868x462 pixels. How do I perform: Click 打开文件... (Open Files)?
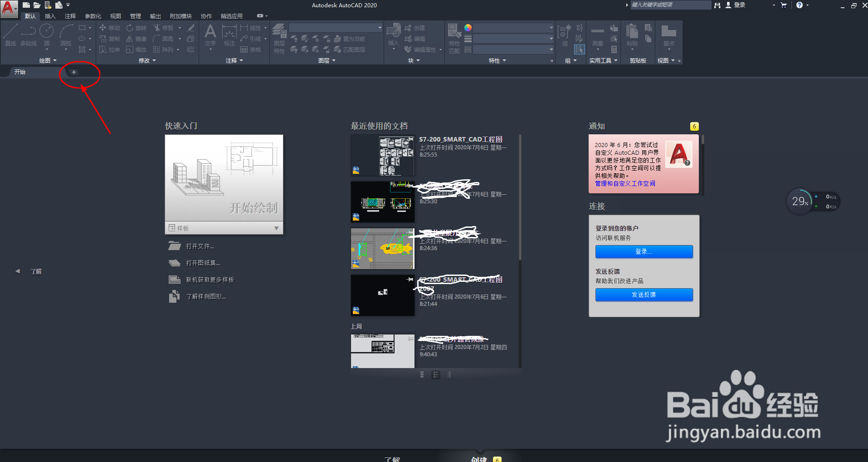pos(200,246)
